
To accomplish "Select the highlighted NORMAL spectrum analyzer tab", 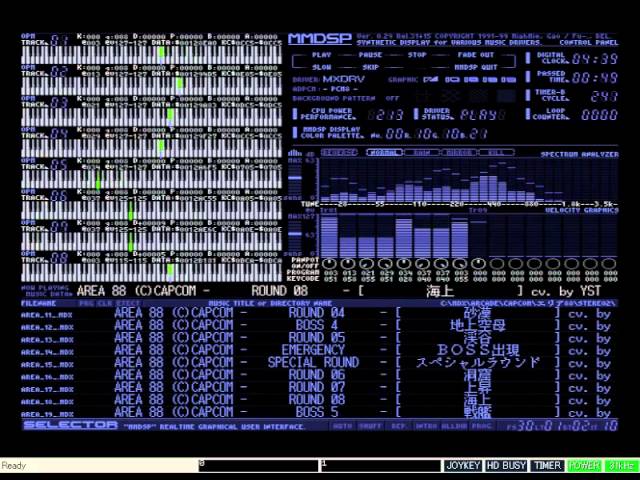I will tap(384, 153).
